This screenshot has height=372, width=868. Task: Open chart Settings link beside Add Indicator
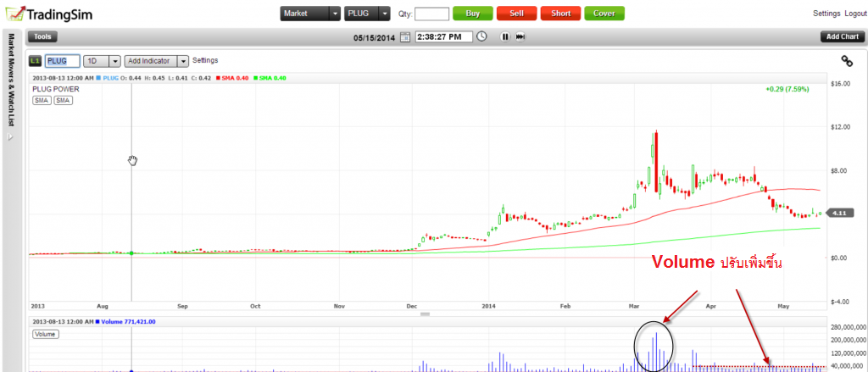coord(205,60)
